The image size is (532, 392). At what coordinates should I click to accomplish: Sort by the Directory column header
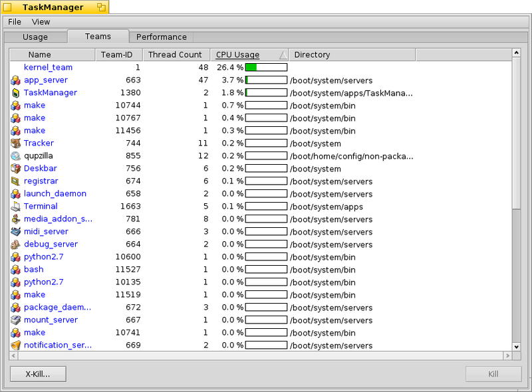point(352,54)
